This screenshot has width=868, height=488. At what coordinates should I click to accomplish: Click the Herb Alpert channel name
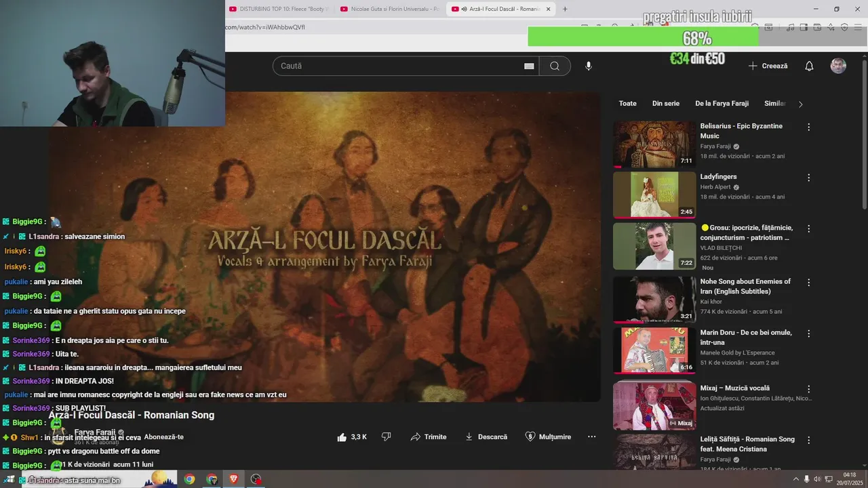[715, 187]
